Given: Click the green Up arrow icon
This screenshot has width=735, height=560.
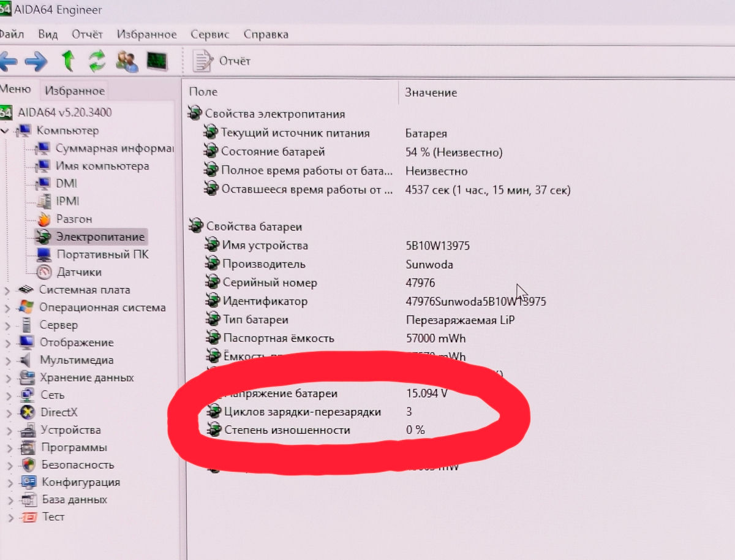Looking at the screenshot, I should click(68, 61).
